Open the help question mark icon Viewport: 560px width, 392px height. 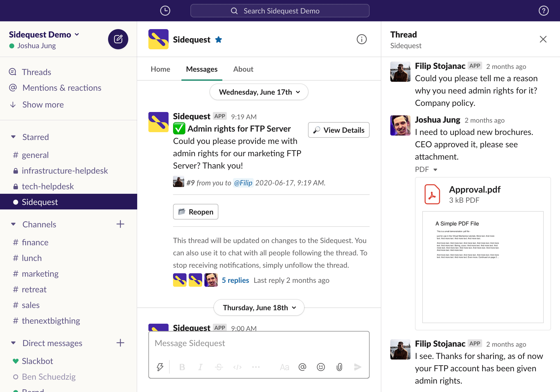point(543,11)
